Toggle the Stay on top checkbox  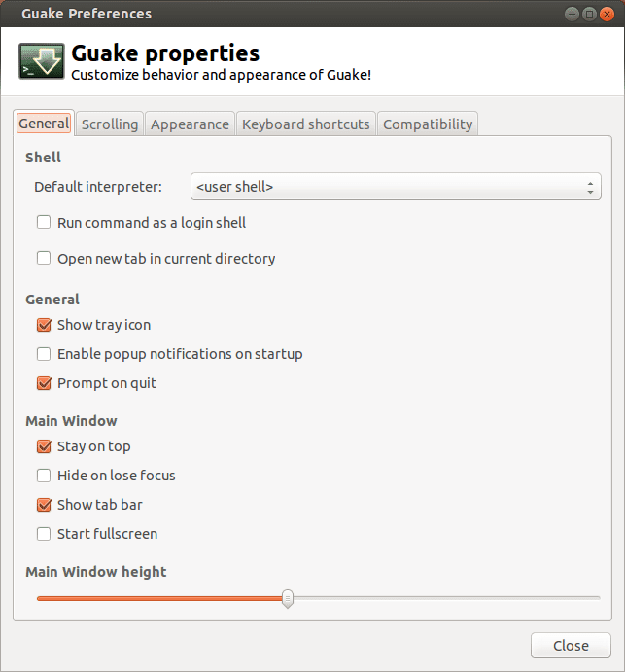click(44, 446)
